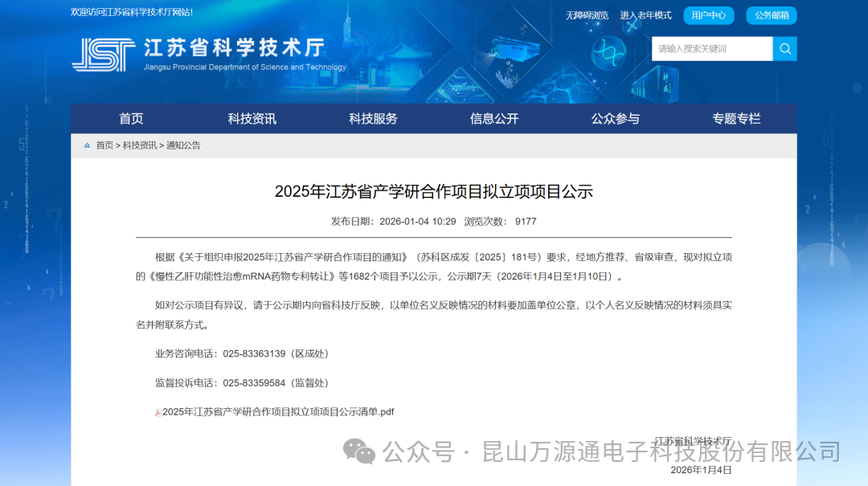Click the breadcrumb home icon

[x=87, y=145]
